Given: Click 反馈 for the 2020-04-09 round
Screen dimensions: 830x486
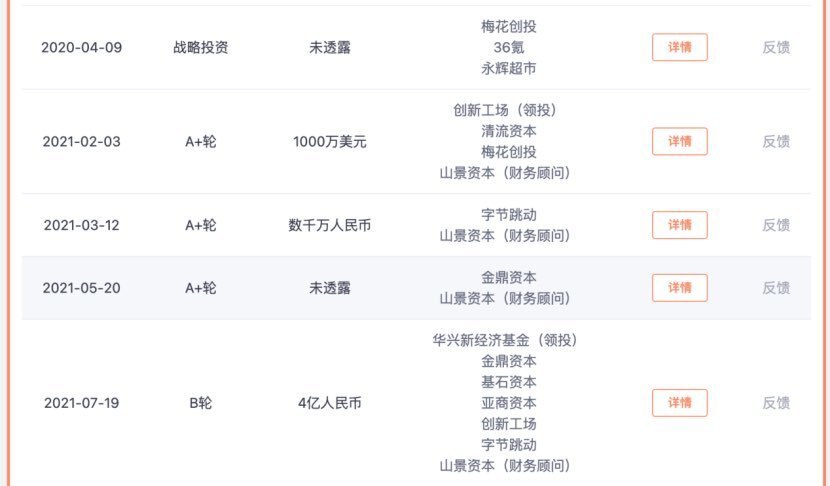Looking at the screenshot, I should 776,47.
